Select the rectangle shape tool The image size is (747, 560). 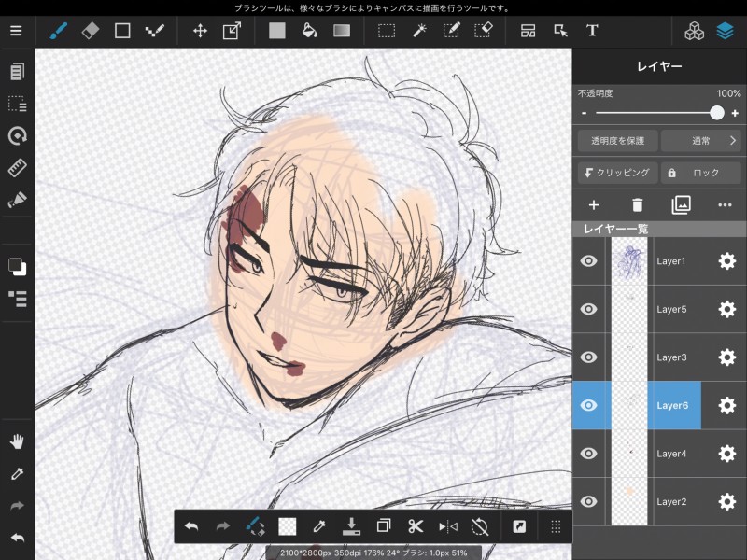[122, 31]
